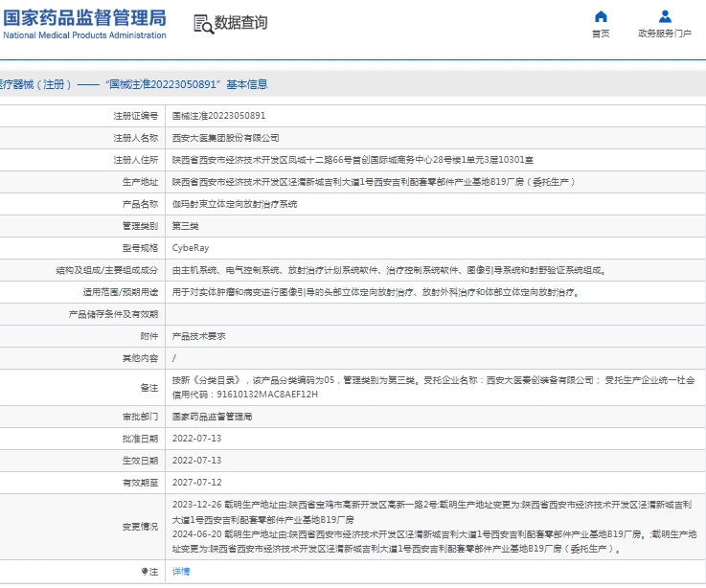
Task: Click the registrant address value with 凤城十二路66号
Action: click(x=353, y=160)
